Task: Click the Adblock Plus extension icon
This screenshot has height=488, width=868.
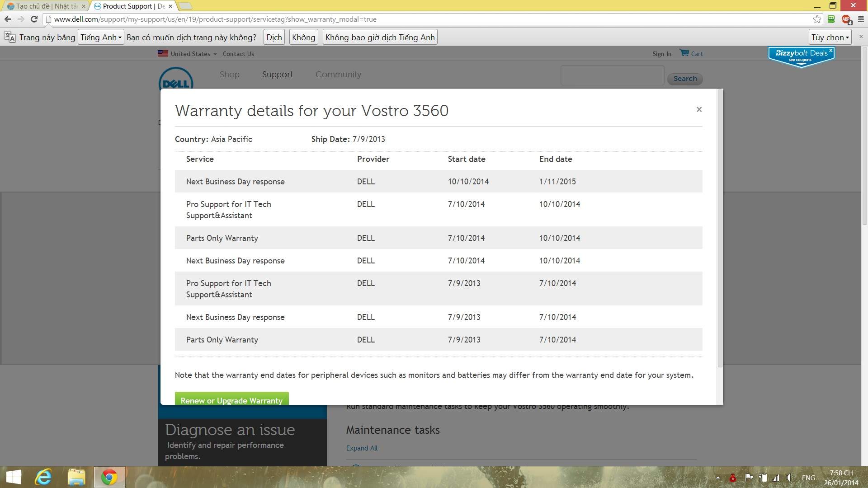Action: tap(846, 19)
